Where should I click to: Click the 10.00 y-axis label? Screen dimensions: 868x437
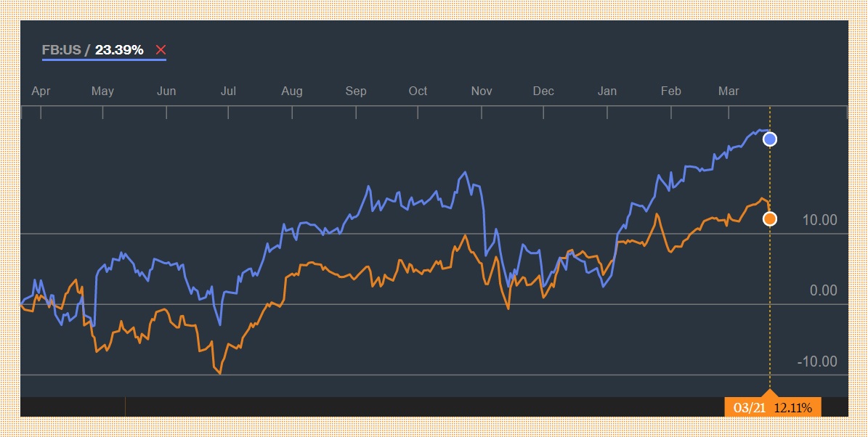click(820, 220)
